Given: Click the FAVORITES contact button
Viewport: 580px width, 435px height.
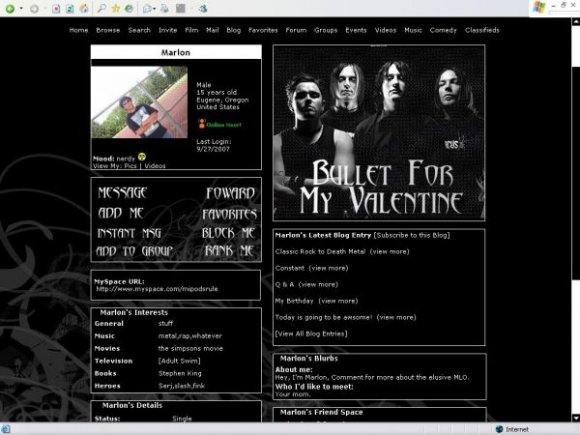Looking at the screenshot, I should click(229, 214).
